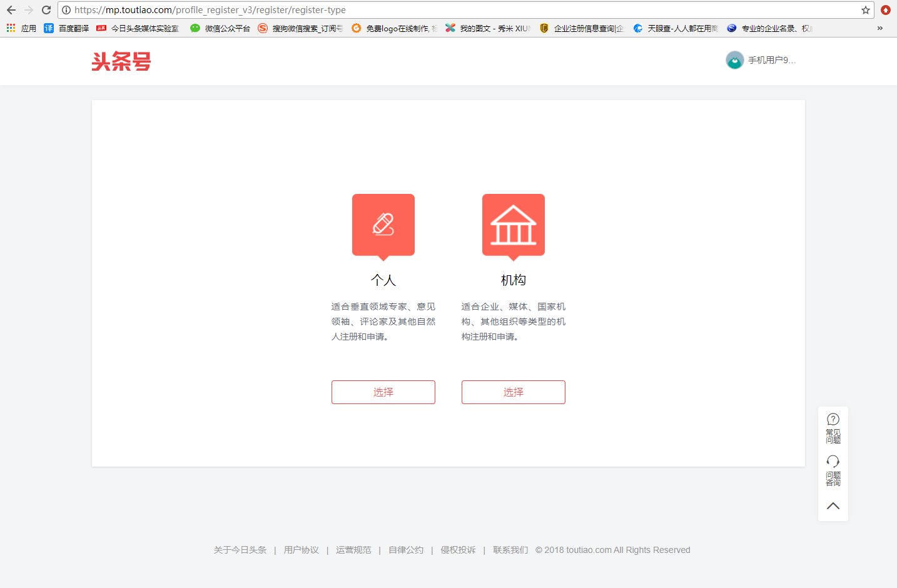This screenshot has height=588, width=897.
Task: Click the 手机用户9 profile avatar
Action: [x=734, y=60]
